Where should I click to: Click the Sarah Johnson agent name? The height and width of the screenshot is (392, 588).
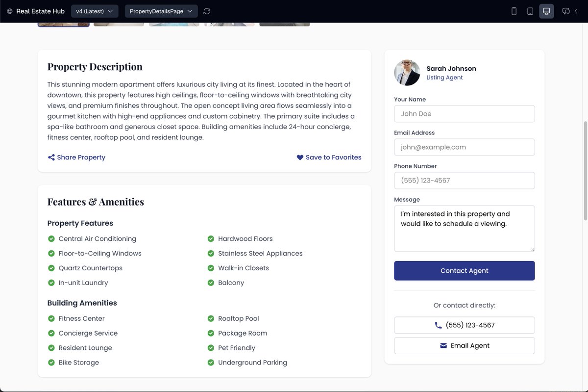click(x=451, y=69)
